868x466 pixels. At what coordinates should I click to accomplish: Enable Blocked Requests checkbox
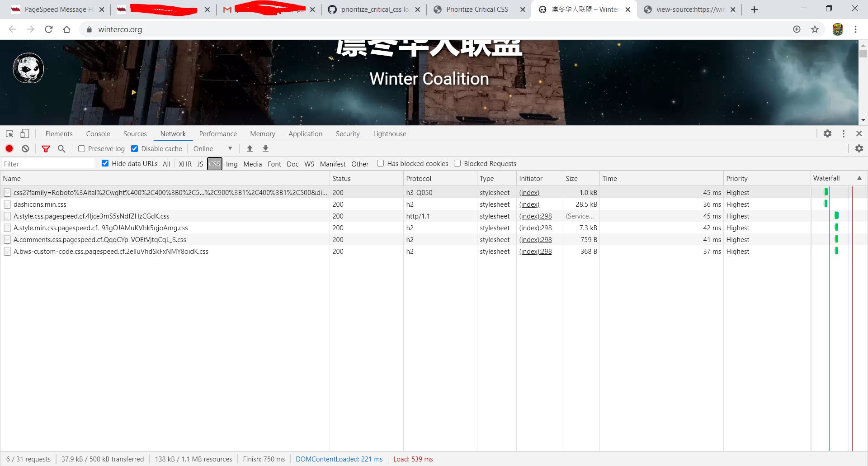457,163
